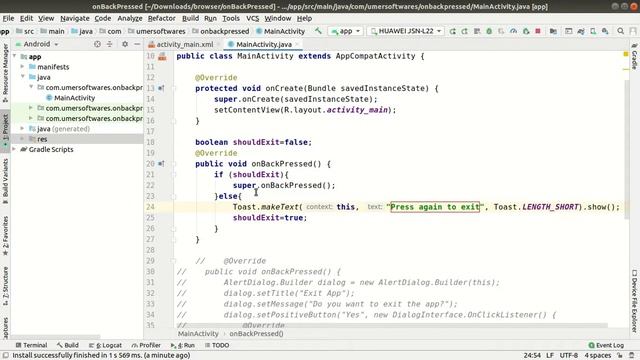The height and width of the screenshot is (360, 640).
Task: Toggle the 1: Project tool window
Action: click(x=5, y=131)
